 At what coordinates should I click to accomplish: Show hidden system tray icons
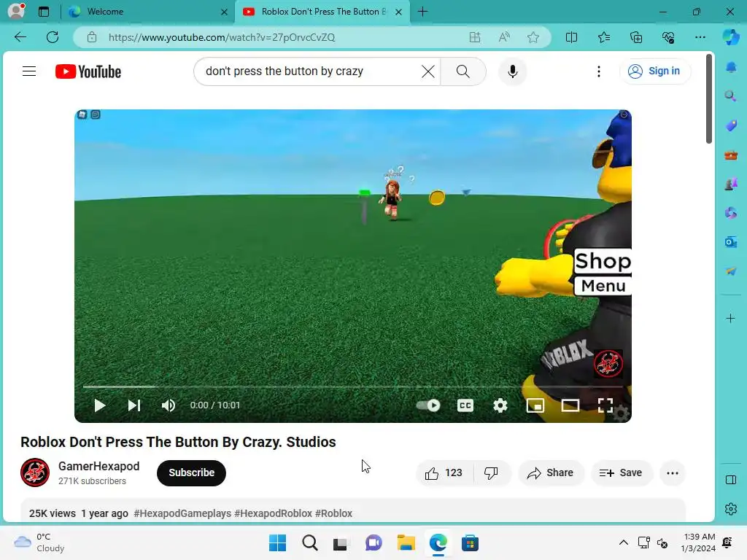point(623,542)
